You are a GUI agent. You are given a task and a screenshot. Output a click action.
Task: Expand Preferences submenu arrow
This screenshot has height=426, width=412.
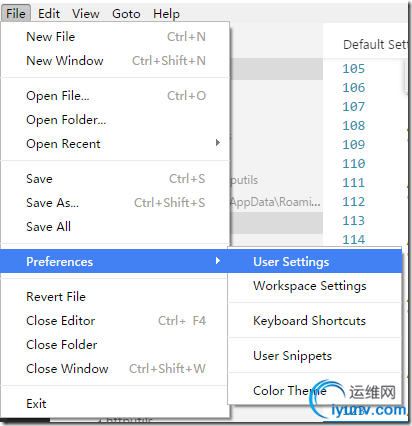pyautogui.click(x=218, y=261)
